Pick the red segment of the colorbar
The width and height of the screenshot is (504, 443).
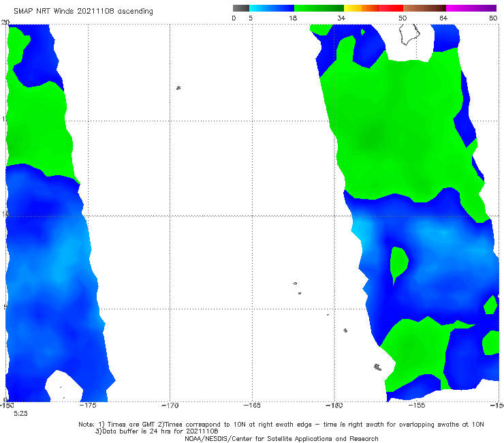click(x=391, y=8)
